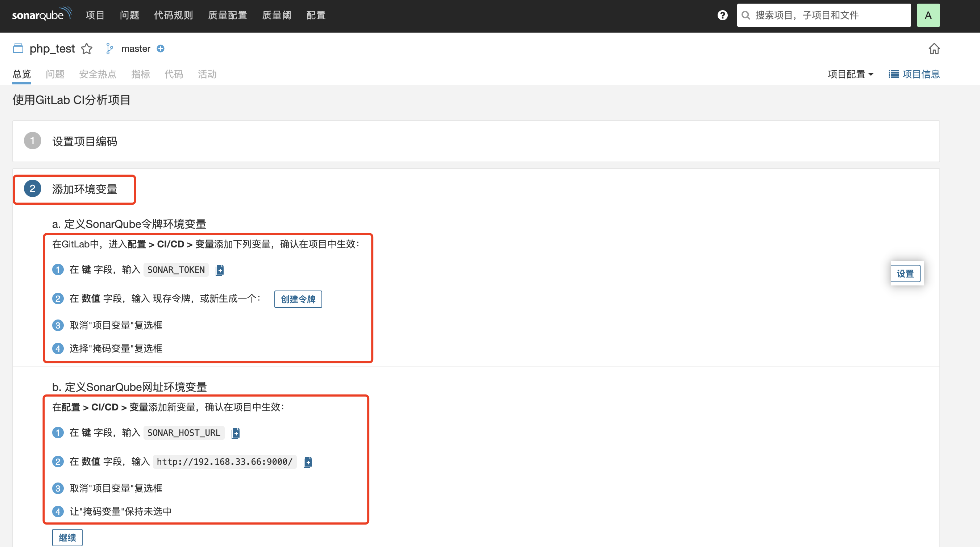980x547 pixels.
Task: Expand step 1 设置项目编码
Action: pos(84,141)
